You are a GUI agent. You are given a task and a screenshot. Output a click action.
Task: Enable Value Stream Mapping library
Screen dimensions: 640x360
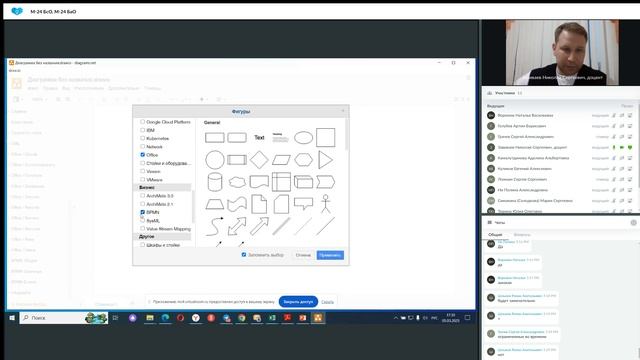(x=142, y=229)
